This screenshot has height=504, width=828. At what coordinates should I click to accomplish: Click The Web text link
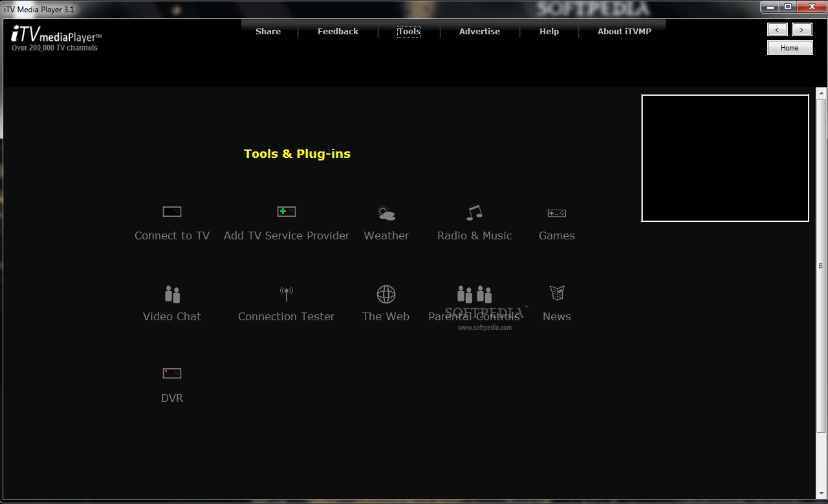click(386, 316)
